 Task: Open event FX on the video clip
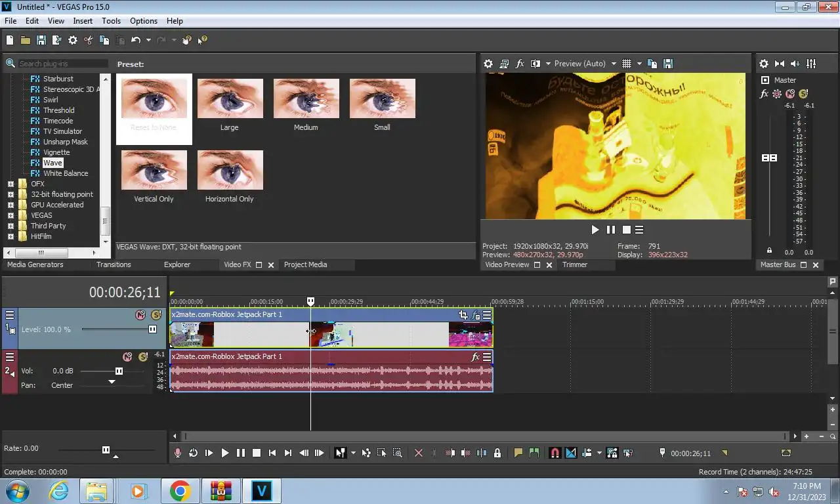[476, 315]
